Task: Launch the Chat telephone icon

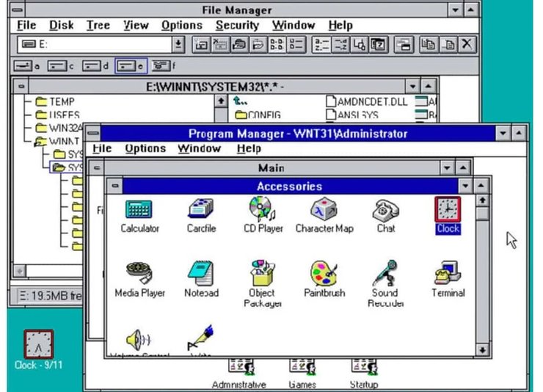Action: pyautogui.click(x=385, y=209)
